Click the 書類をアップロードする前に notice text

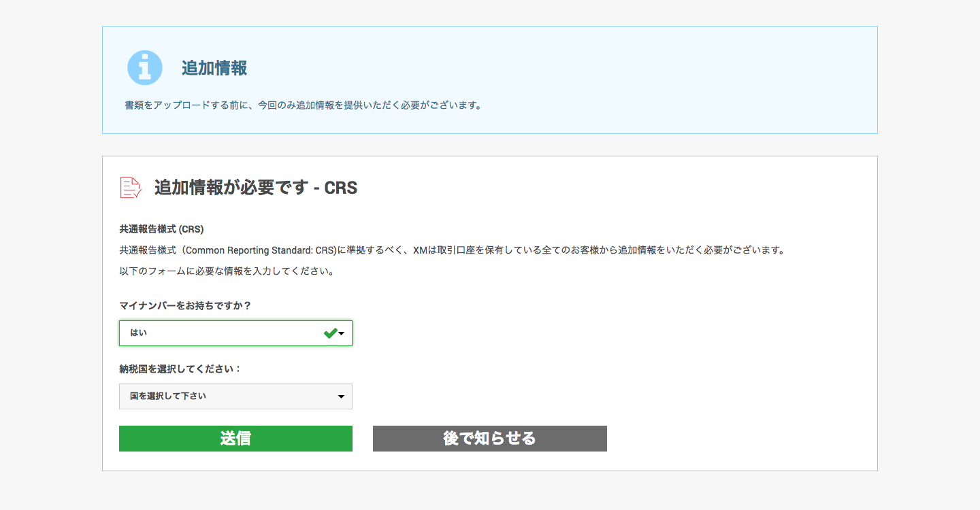[x=304, y=106]
